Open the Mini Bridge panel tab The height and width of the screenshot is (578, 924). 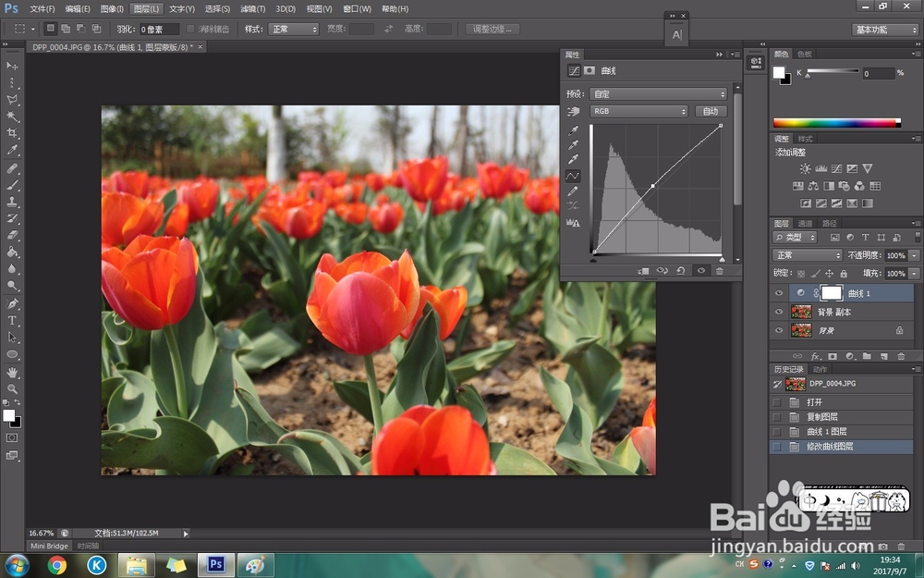point(49,547)
